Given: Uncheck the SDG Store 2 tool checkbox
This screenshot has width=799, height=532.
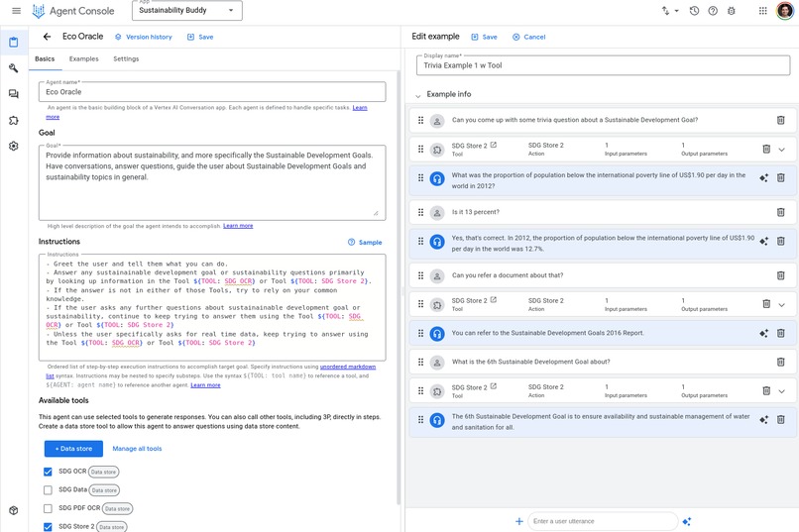Looking at the screenshot, I should point(48,527).
